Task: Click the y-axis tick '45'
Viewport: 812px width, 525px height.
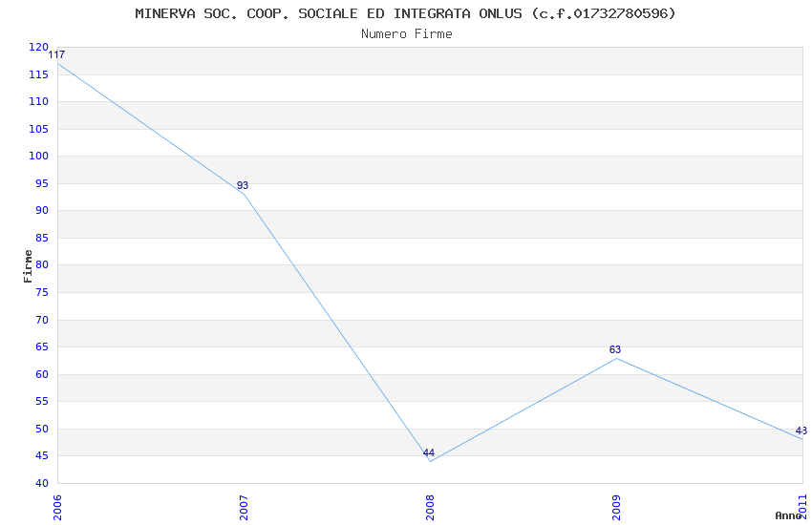Action: coord(42,455)
